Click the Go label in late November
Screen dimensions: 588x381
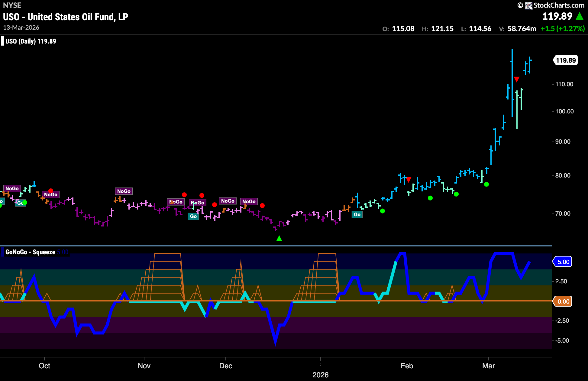pos(193,216)
